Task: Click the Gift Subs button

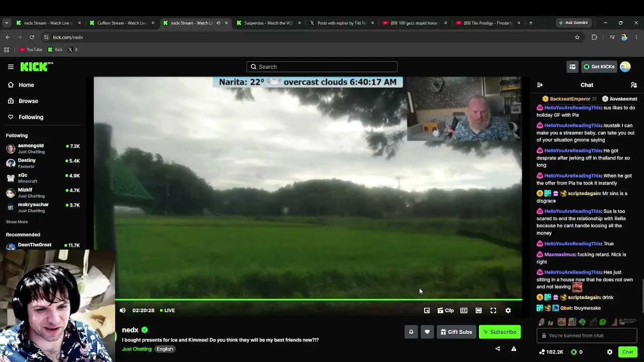Action: tap(456, 332)
